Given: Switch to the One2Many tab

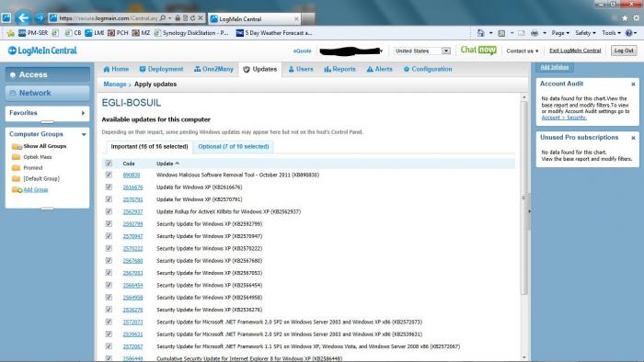Looking at the screenshot, I should pyautogui.click(x=213, y=69).
